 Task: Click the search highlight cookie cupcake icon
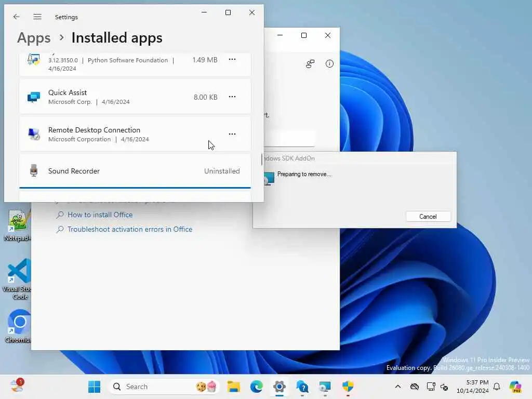[206, 387]
